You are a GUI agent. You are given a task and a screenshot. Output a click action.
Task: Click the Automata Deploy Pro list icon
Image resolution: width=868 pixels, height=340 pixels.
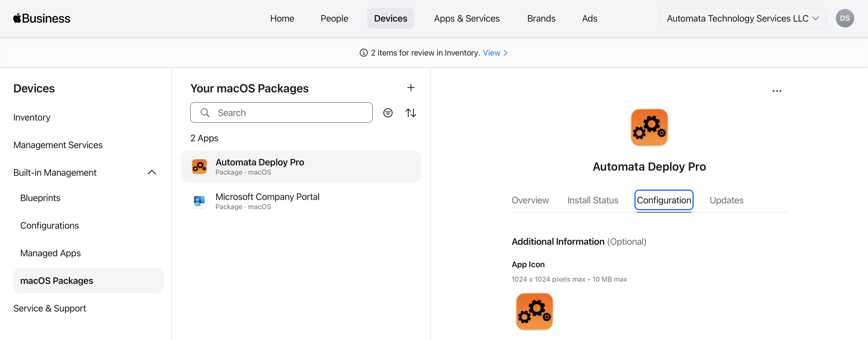click(x=199, y=167)
